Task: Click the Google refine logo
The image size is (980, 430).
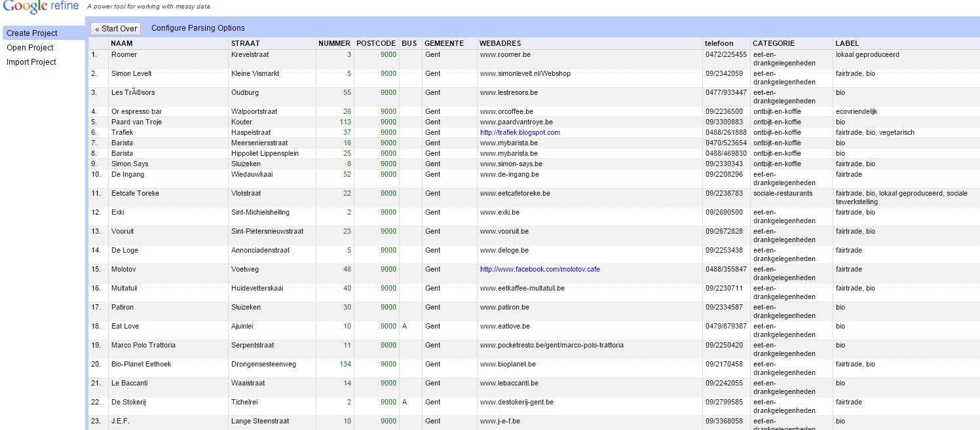Action: pyautogui.click(x=41, y=7)
